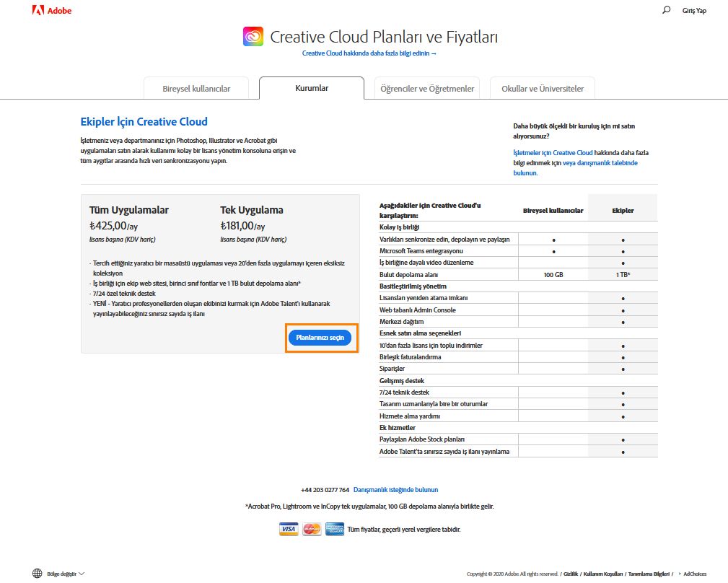728x583 pixels.
Task: Open Kullanım Koşulları footer link
Action: coord(603,574)
